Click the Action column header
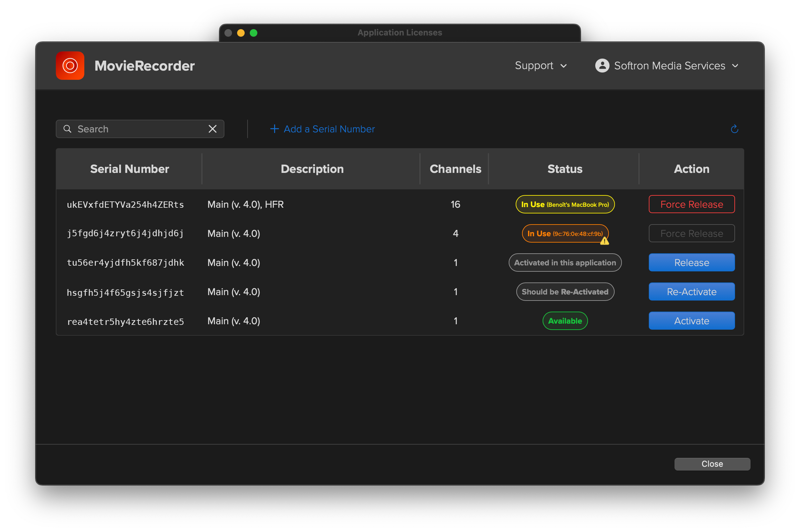 pos(691,169)
